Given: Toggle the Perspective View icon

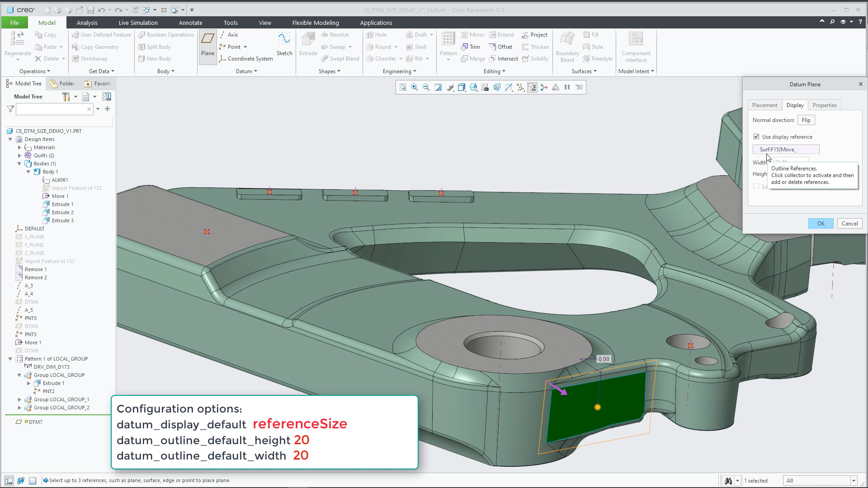Looking at the screenshot, I should click(x=497, y=87).
